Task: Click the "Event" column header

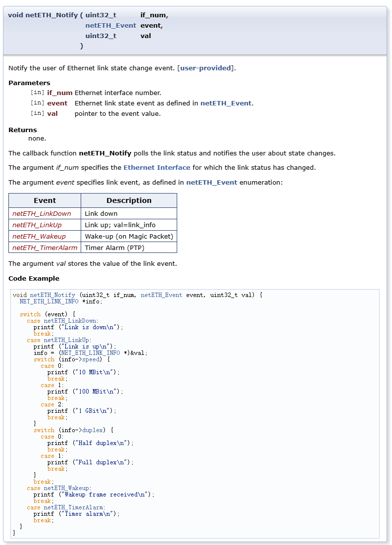Action: [x=45, y=200]
